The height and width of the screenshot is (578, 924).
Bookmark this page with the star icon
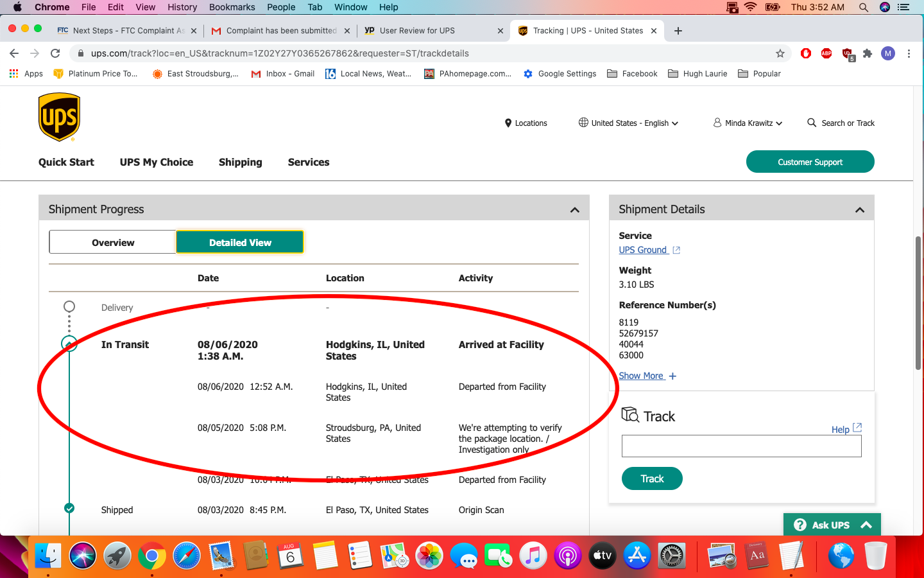tap(780, 53)
